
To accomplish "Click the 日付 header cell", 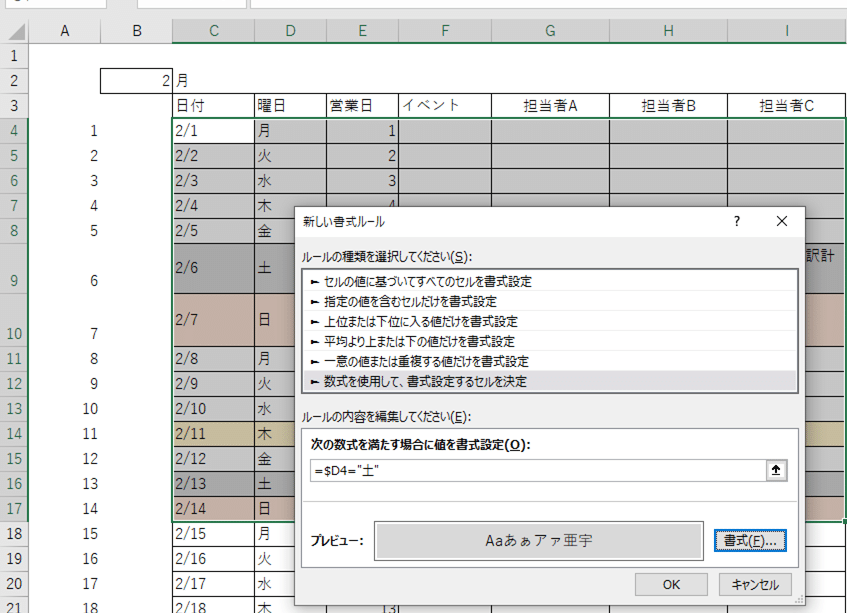I will click(x=213, y=105).
